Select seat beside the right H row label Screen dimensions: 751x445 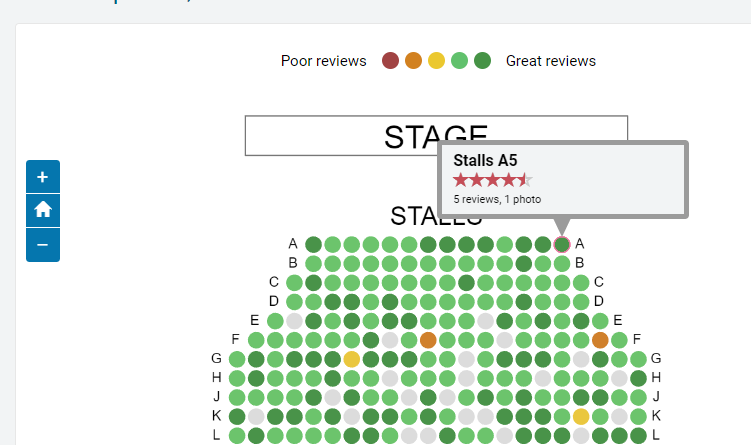[x=638, y=378]
